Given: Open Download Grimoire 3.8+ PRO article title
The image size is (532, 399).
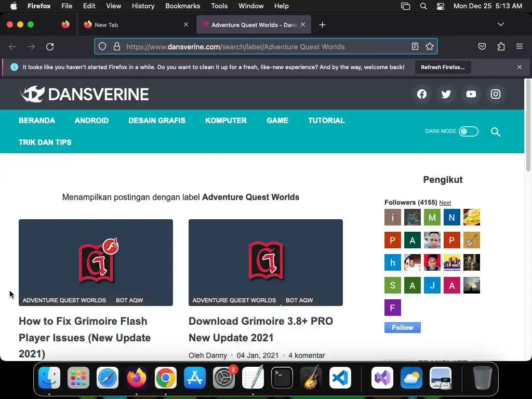Looking at the screenshot, I should click(261, 329).
